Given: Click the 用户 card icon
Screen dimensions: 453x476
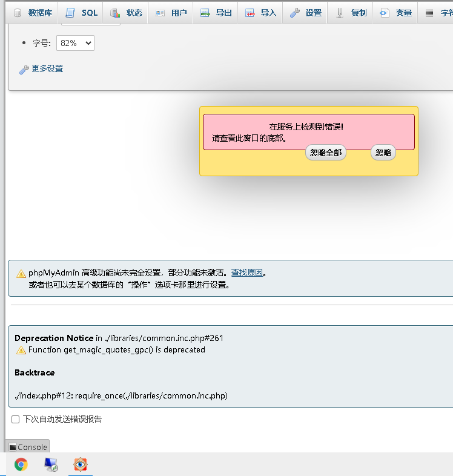Looking at the screenshot, I should [x=160, y=13].
